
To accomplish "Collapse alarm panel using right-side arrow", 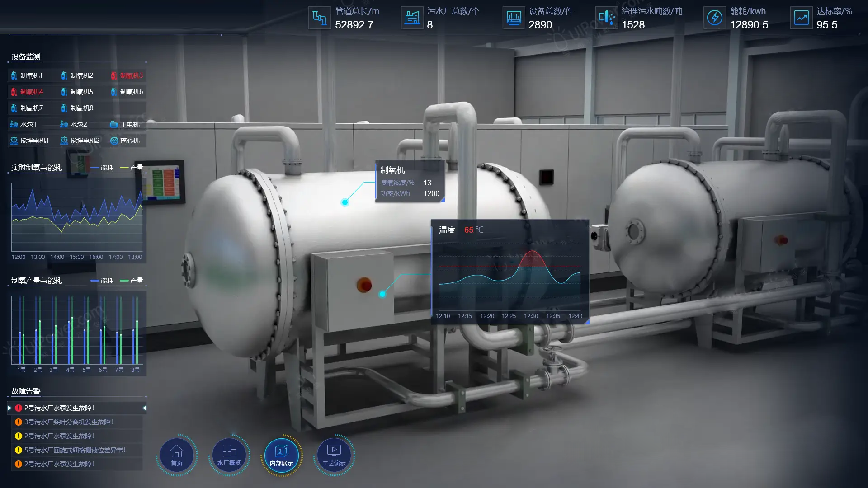I will 144,408.
